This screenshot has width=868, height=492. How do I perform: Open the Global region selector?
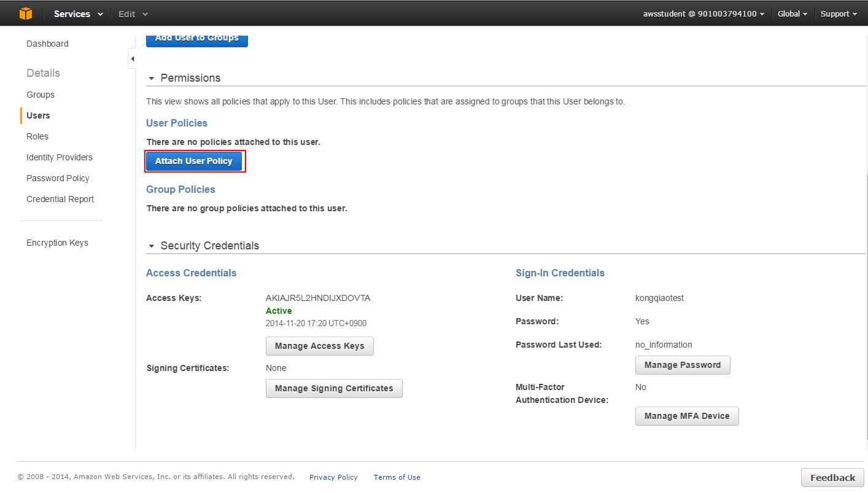(792, 14)
